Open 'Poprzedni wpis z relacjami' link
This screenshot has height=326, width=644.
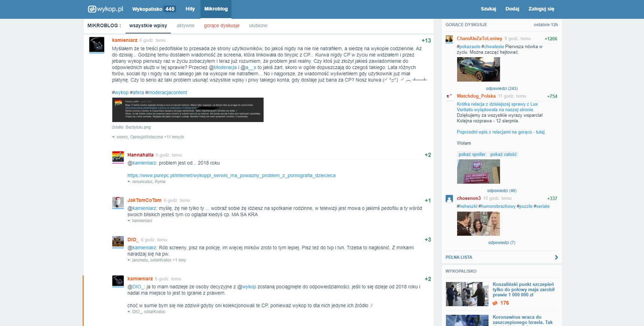(501, 132)
